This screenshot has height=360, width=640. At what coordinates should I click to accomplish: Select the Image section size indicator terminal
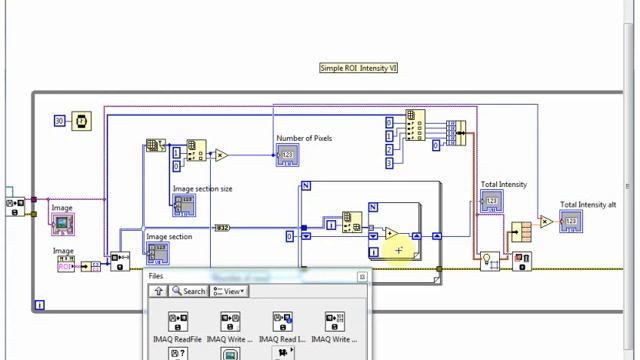point(184,205)
